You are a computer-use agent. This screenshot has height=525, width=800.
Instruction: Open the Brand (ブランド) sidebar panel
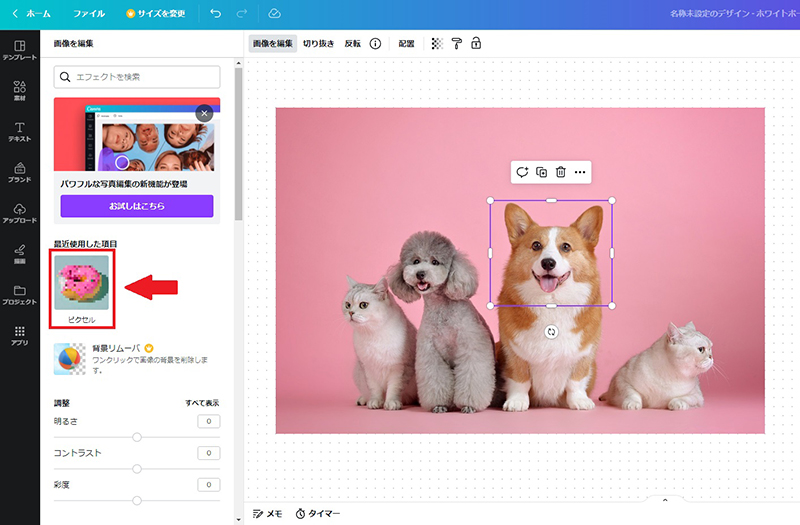coord(19,172)
